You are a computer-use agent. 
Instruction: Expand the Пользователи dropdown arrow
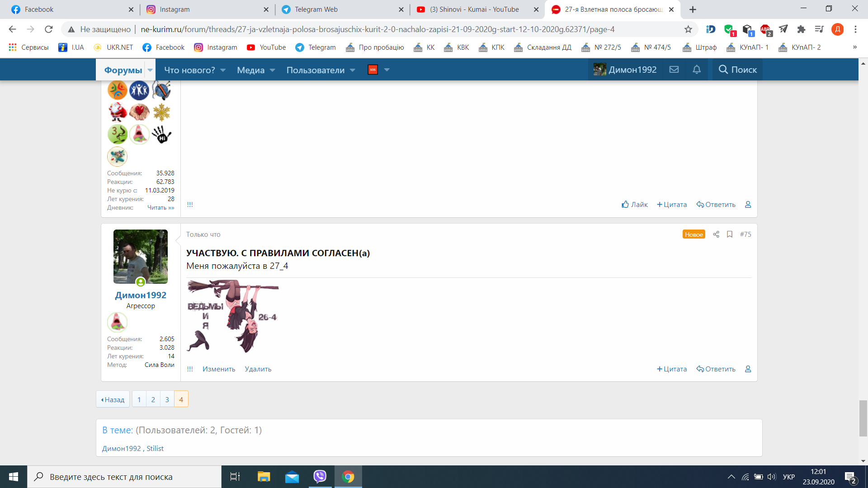(353, 70)
